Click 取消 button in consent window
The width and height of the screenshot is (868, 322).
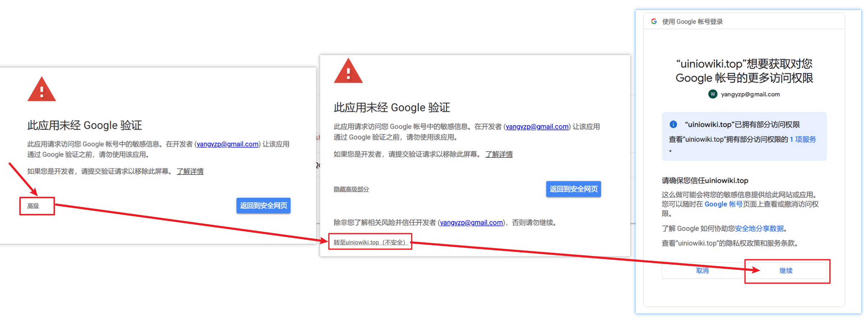click(x=702, y=271)
